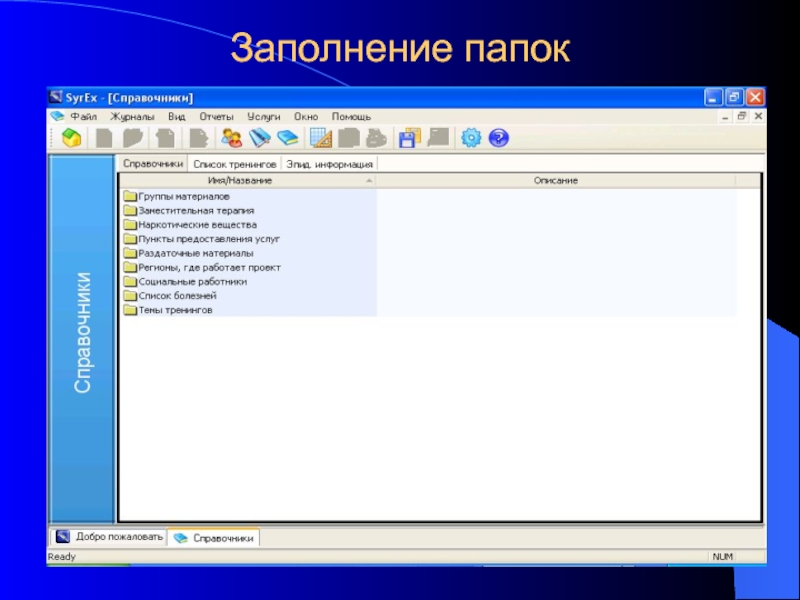Click the clients (two people) toolbar icon
This screenshot has width=800, height=600.
pos(231,138)
